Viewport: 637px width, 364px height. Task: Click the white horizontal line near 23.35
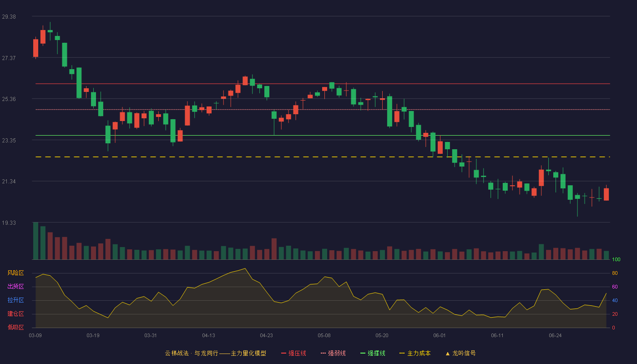coord(323,136)
